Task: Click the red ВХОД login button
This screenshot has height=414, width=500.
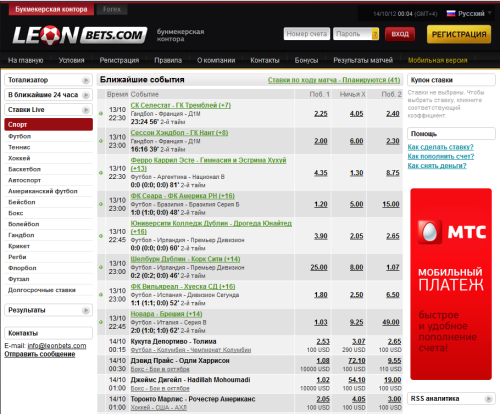Action: point(400,34)
